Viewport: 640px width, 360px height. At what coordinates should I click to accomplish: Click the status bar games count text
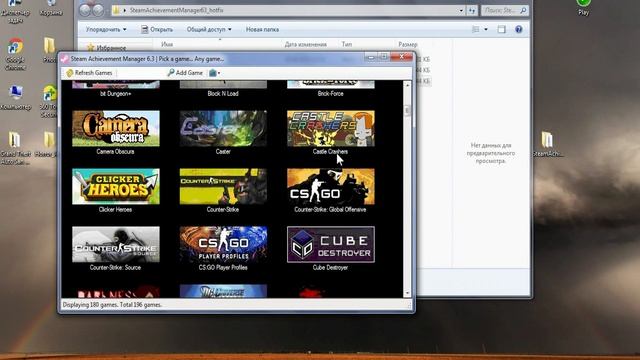tap(112, 304)
